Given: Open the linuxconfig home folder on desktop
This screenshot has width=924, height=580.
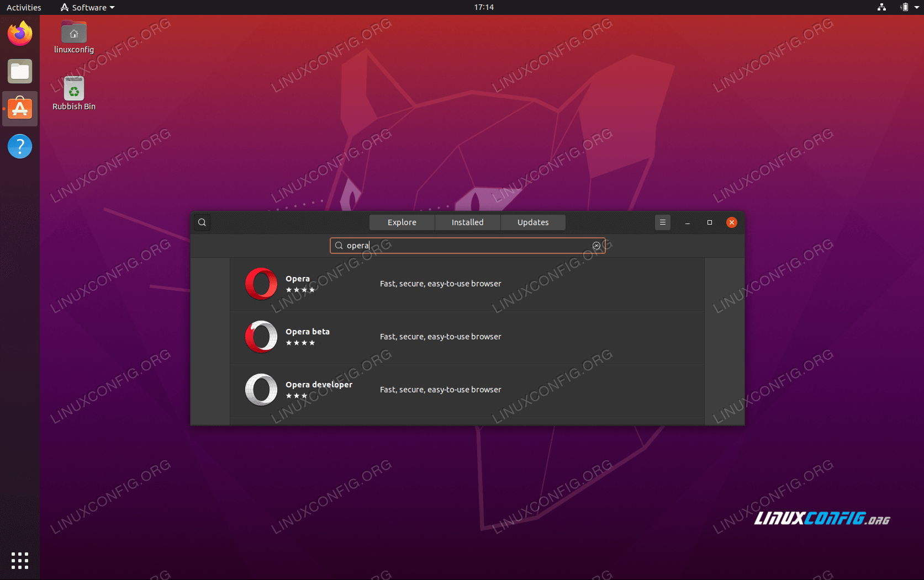Looking at the screenshot, I should coord(74,37).
